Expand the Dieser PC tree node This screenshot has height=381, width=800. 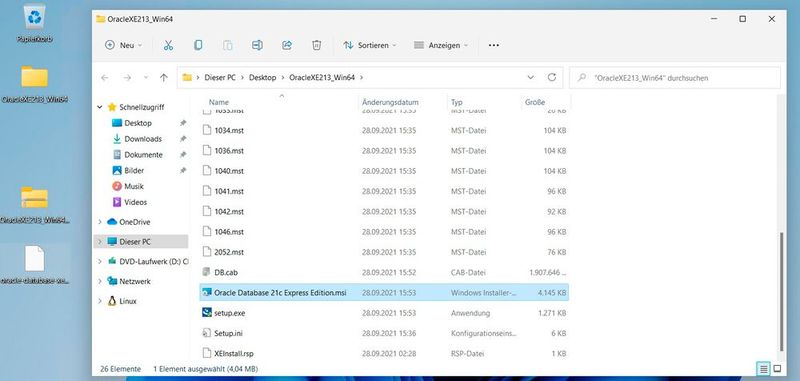(x=99, y=242)
